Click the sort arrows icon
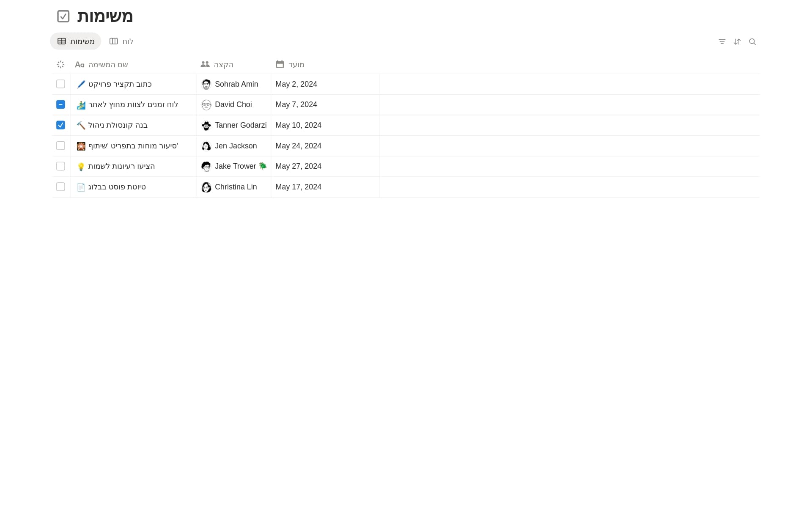Screen dimensions: 812x507 click(737, 42)
